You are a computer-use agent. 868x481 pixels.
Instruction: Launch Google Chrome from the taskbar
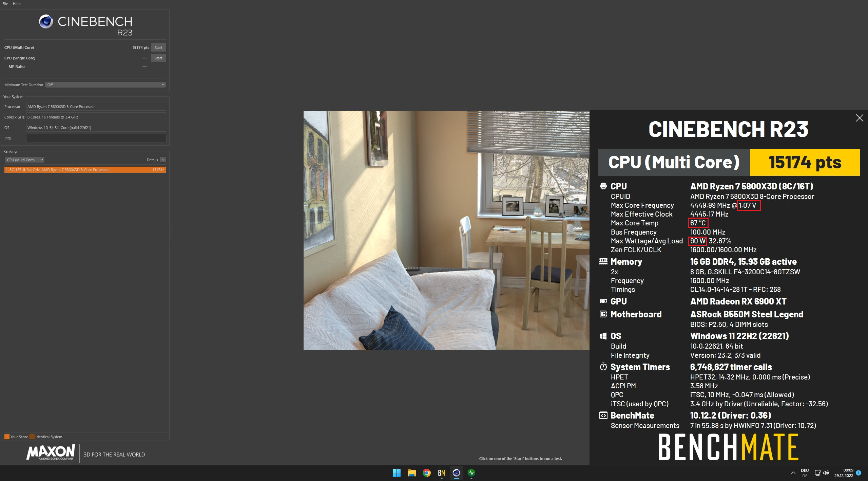(426, 473)
